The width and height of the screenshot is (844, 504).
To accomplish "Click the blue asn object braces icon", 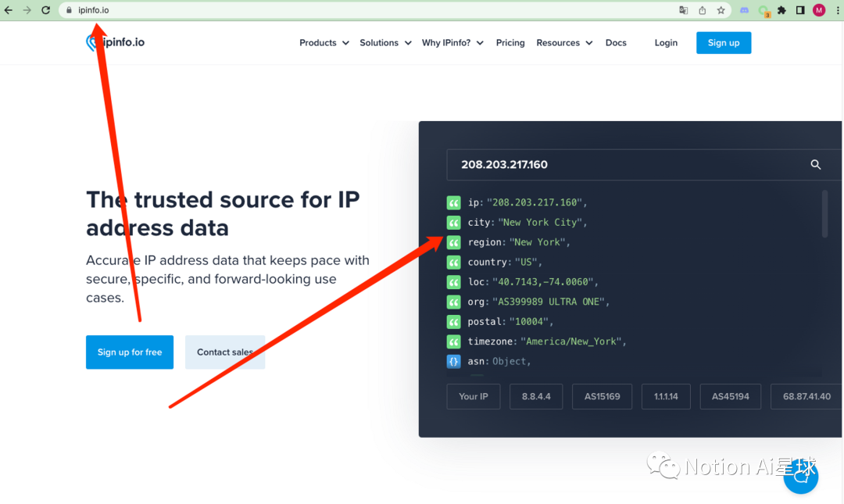I will tap(453, 361).
